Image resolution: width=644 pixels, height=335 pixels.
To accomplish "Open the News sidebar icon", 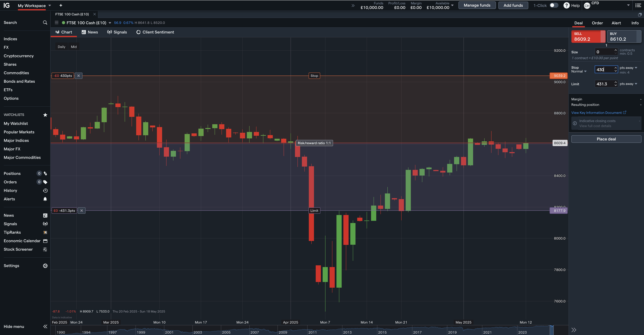I will click(45, 215).
